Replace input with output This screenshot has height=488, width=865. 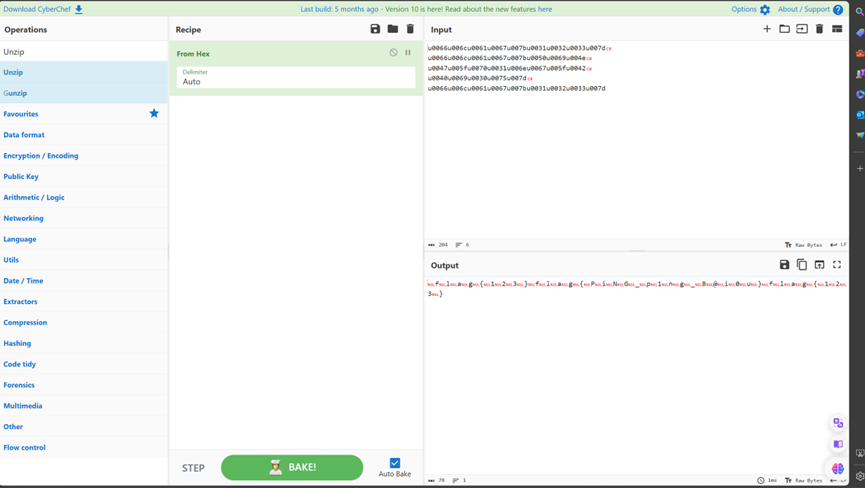[x=819, y=265]
